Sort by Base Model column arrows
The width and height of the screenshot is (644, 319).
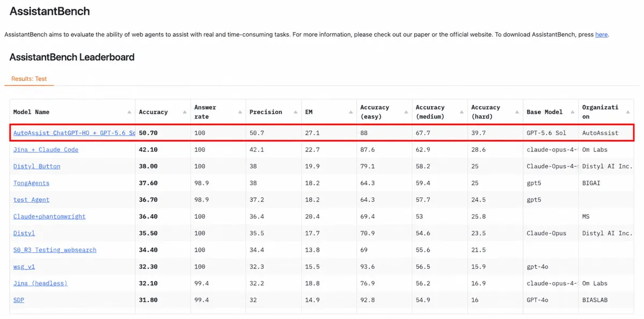tap(573, 112)
